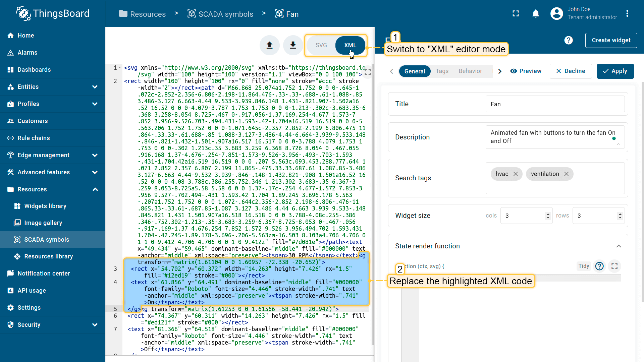Remove the hvac search tag
The width and height of the screenshot is (644, 362).
tap(516, 174)
